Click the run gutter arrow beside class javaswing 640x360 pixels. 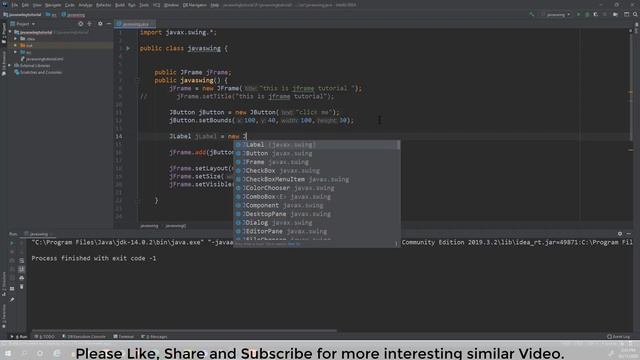tap(128, 48)
